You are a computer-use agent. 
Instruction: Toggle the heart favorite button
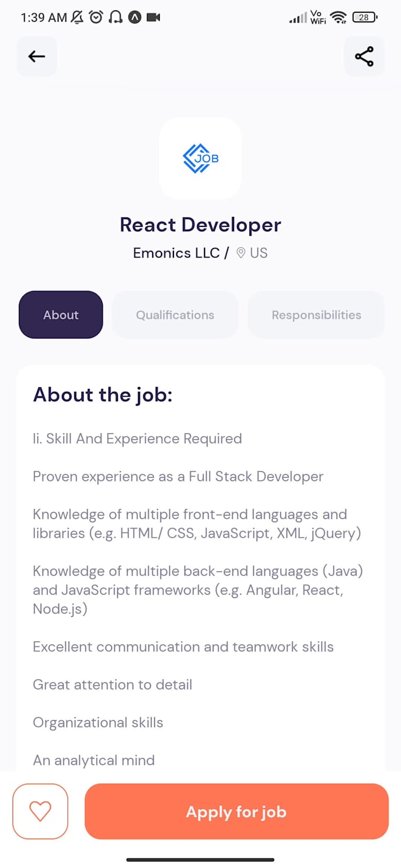[40, 811]
